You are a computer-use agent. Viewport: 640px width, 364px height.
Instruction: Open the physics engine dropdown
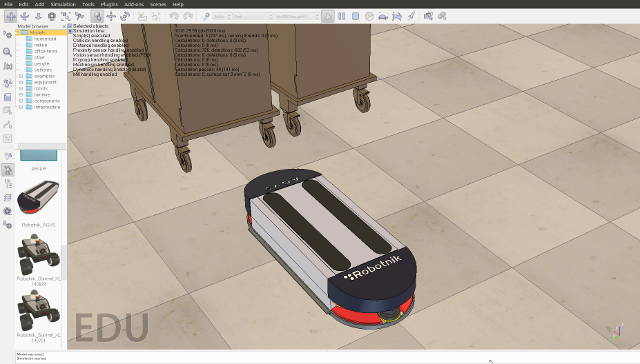[222, 16]
